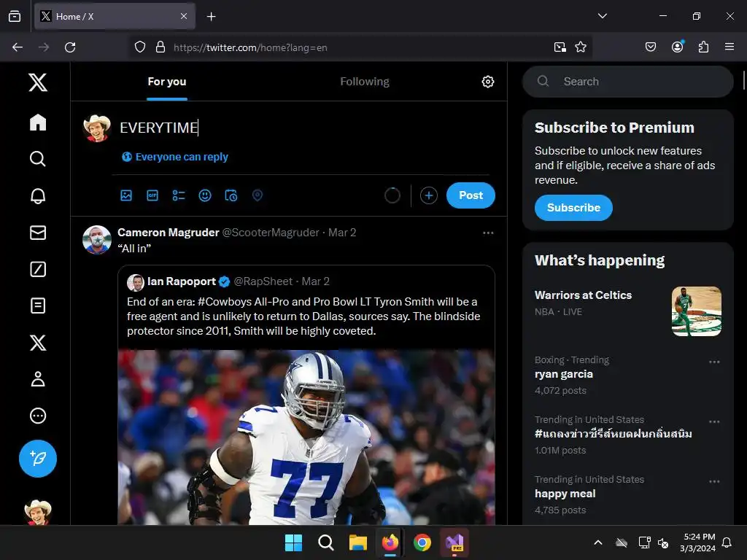This screenshot has height=560, width=747.
Task: Click the composer text field with EVERYTIME
Action: tap(305, 128)
